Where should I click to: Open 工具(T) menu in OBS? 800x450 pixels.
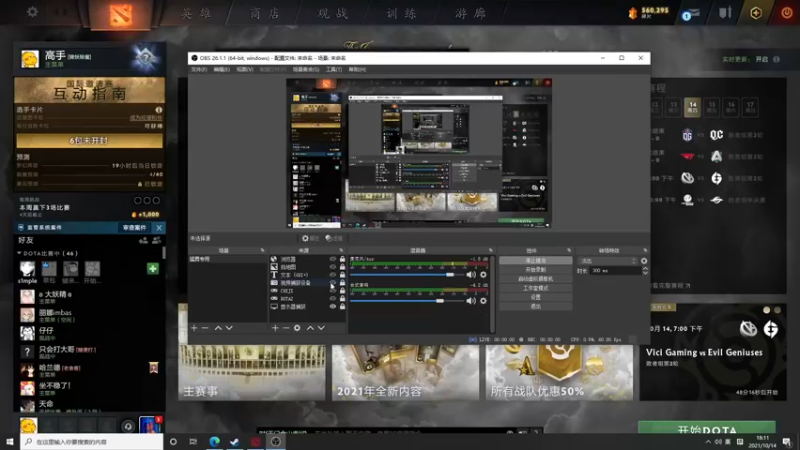pyautogui.click(x=334, y=69)
